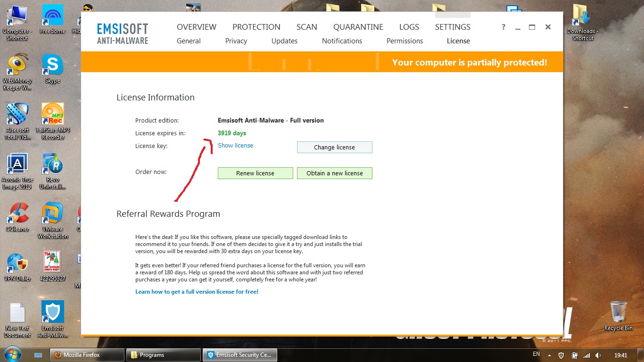The image size is (644, 362).
Task: Click the power plug tray icon
Action: coord(575,355)
